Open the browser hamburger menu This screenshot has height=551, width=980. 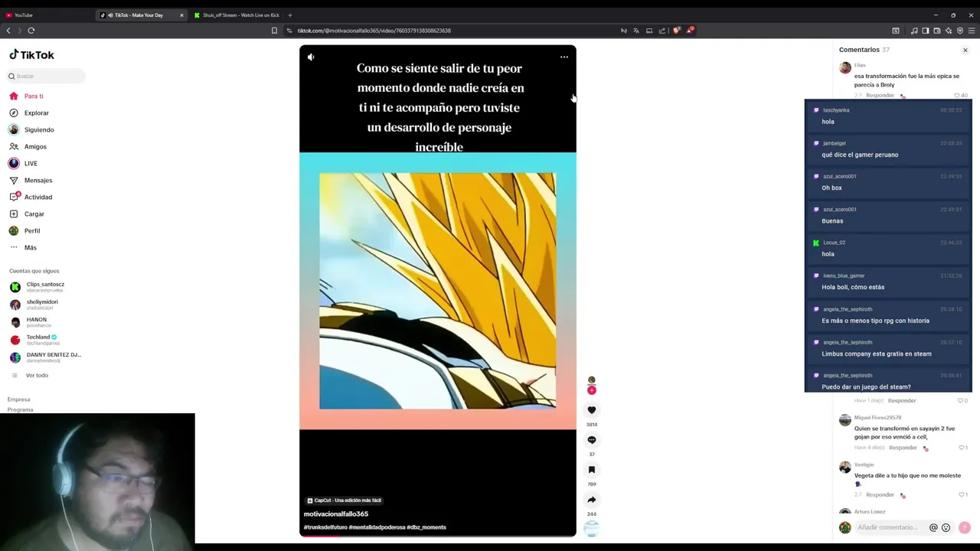coord(972,31)
